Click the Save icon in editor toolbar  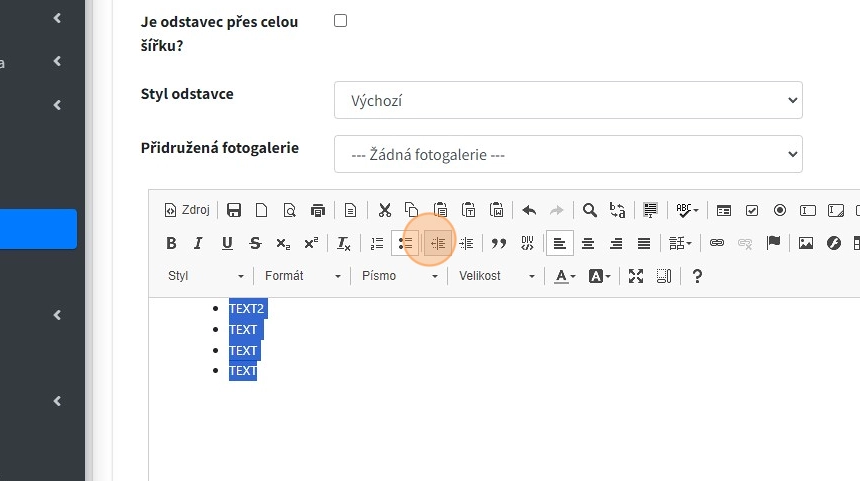[234, 210]
